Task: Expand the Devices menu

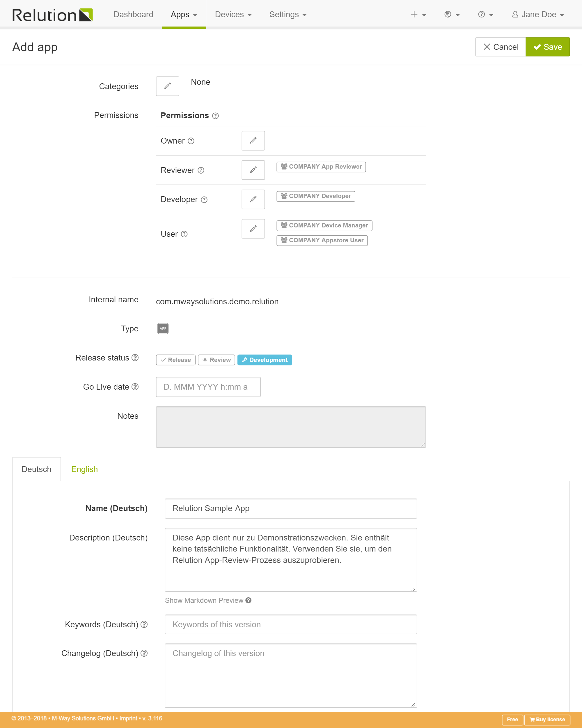Action: coord(233,15)
